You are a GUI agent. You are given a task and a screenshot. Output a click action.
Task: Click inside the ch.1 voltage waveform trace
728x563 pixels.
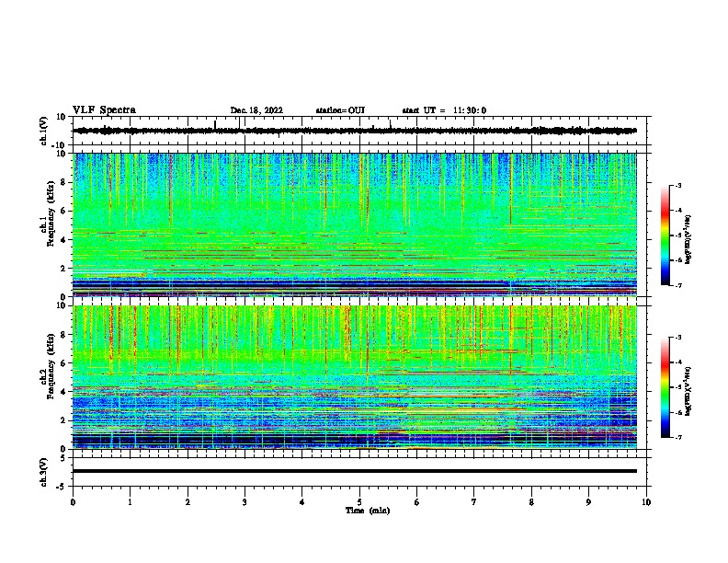click(354, 131)
